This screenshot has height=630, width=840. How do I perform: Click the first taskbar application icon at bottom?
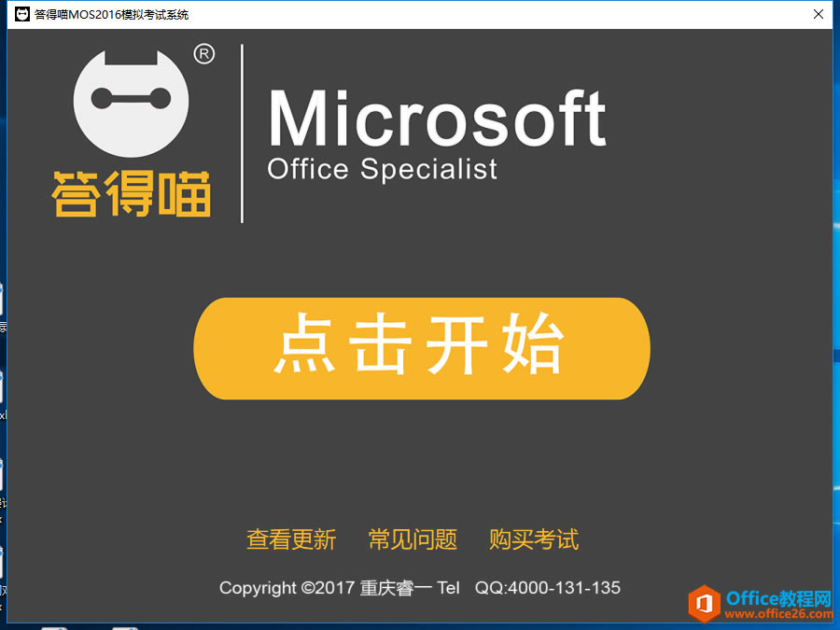[56, 625]
